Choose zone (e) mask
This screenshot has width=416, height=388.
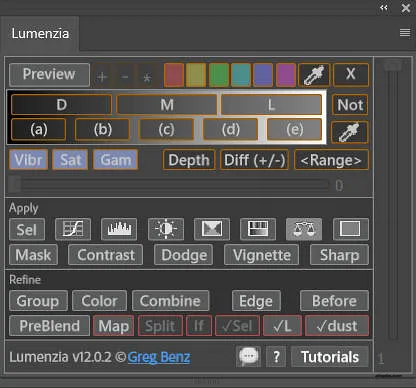[x=295, y=129]
